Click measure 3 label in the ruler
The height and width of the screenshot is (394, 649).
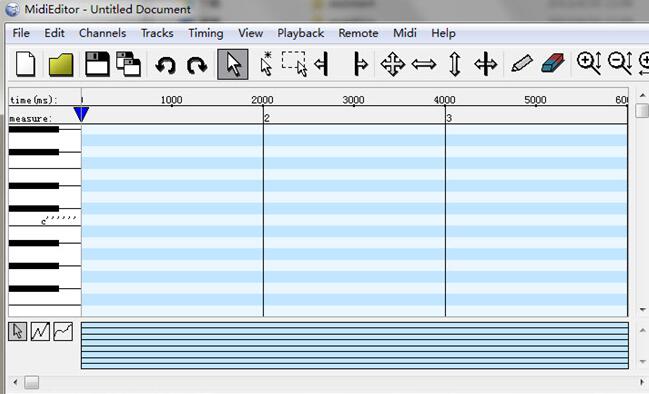[449, 118]
